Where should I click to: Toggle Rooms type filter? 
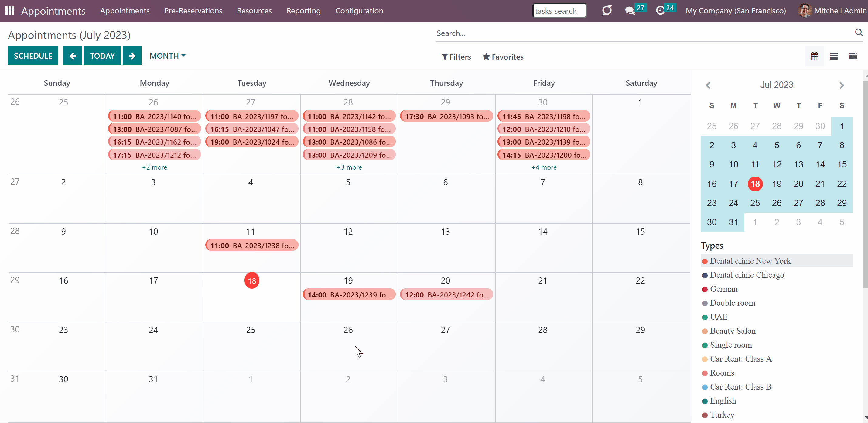pyautogui.click(x=776, y=373)
